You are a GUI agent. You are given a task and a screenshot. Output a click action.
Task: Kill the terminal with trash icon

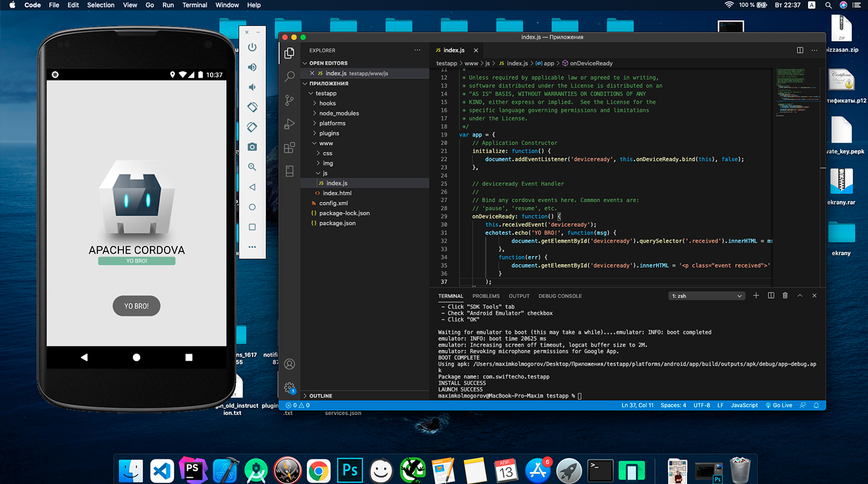785,296
